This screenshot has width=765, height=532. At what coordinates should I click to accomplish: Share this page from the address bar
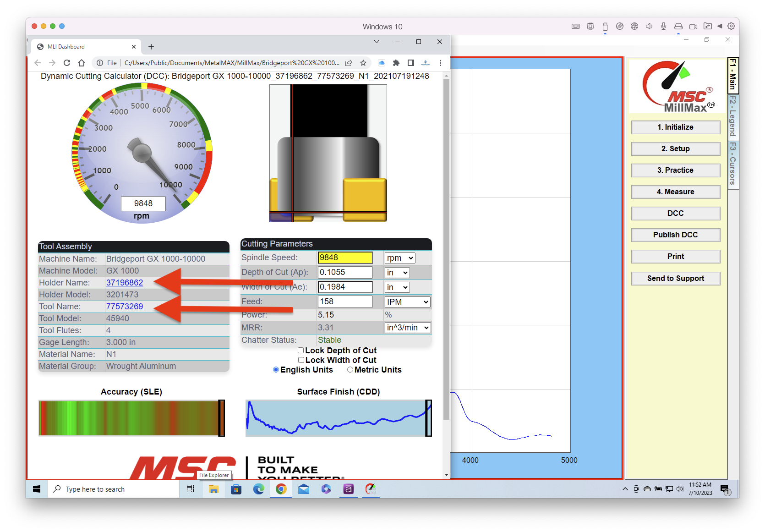[349, 63]
